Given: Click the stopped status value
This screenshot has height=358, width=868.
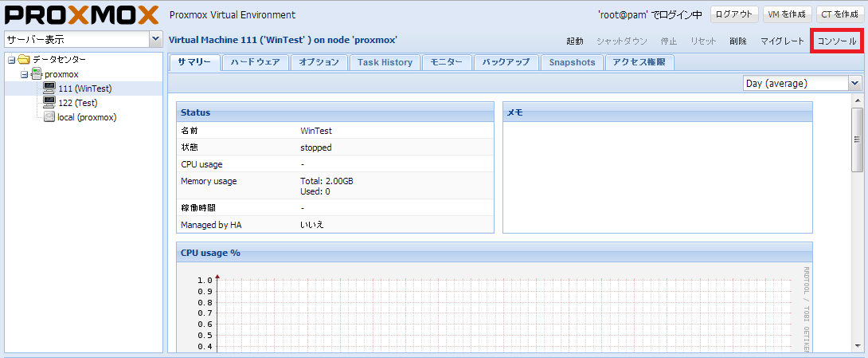Looking at the screenshot, I should point(316,148).
